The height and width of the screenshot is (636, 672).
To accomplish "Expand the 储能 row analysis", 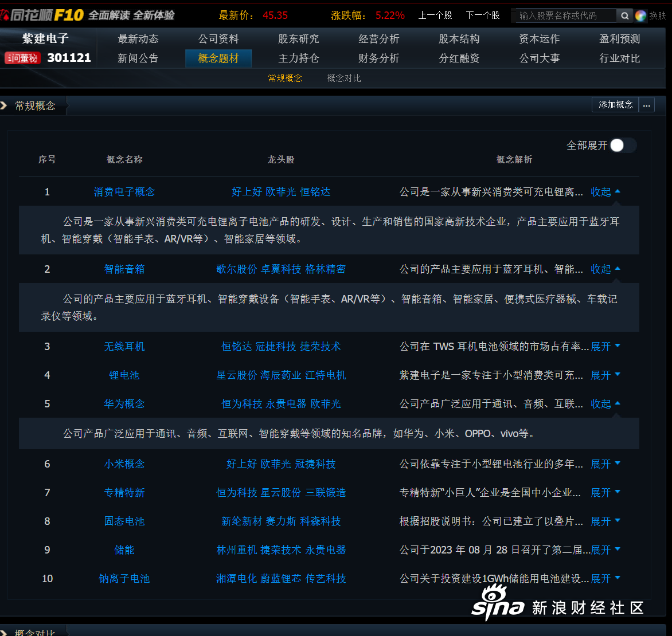I will coord(605,549).
